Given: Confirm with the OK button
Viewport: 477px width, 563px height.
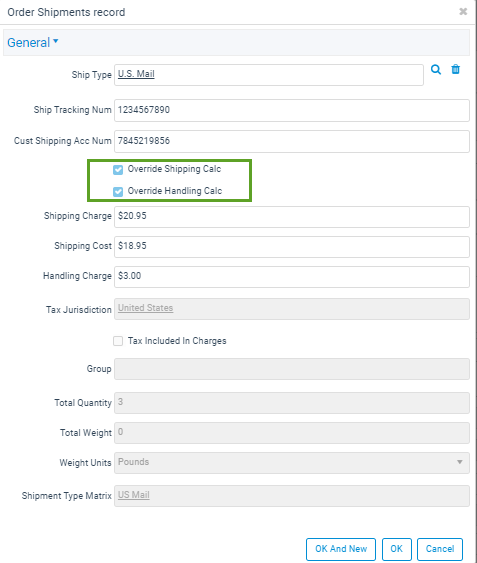Looking at the screenshot, I should coord(397,549).
